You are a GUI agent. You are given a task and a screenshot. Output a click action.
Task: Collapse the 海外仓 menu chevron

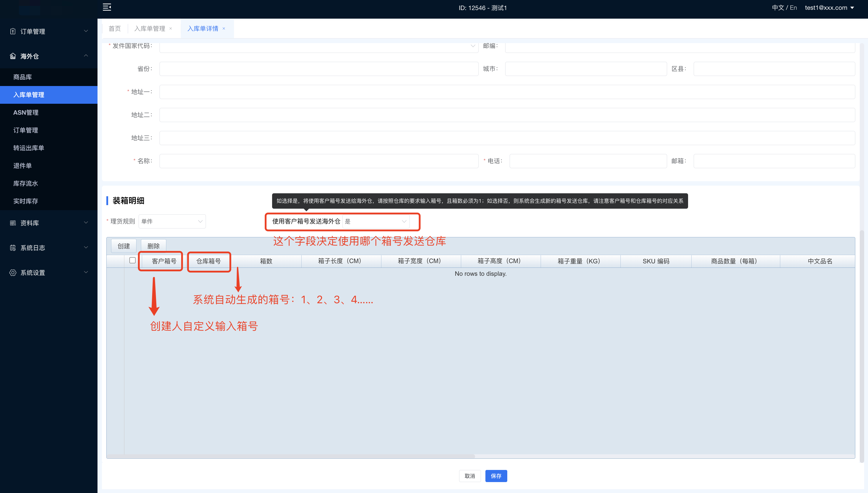click(86, 56)
